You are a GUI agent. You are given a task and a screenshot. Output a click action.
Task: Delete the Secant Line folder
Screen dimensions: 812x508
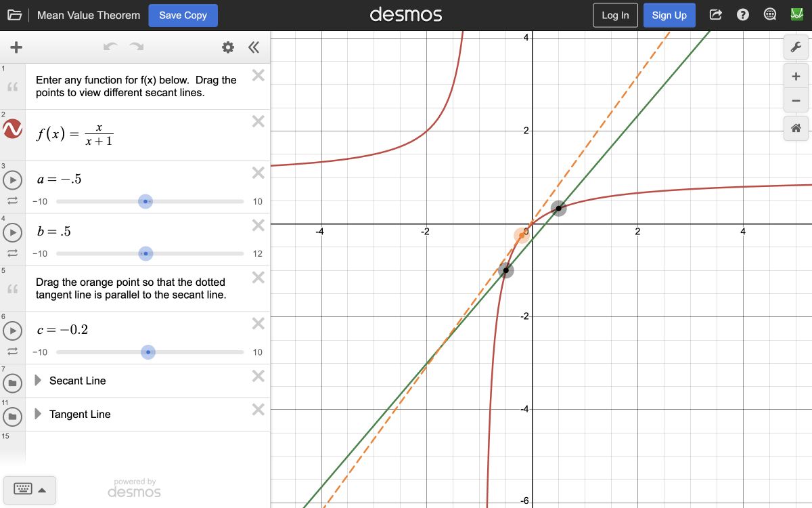[x=258, y=375]
